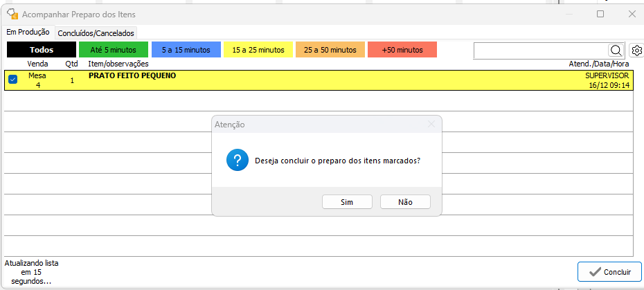This screenshot has height=290, width=644.
Task: Close the Acompanhar Preparo dos Itens window
Action: [x=632, y=14]
